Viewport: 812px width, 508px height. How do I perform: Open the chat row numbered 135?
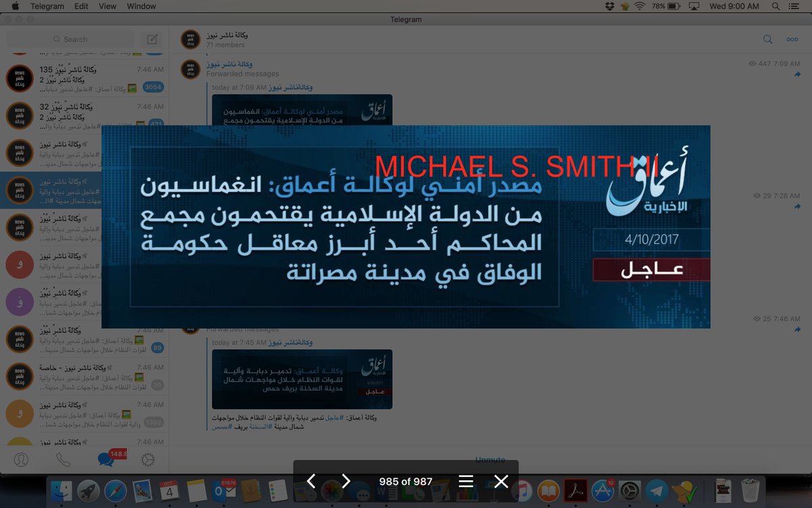click(x=84, y=79)
